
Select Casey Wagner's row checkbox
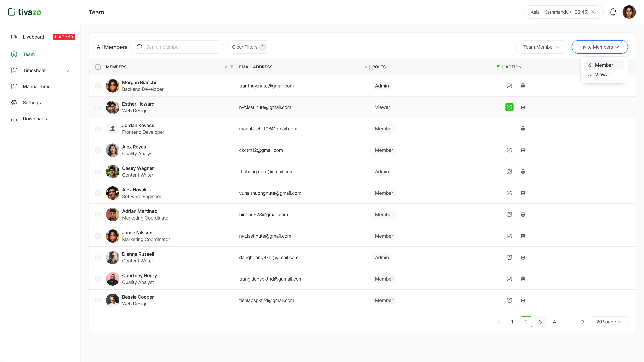click(x=98, y=172)
